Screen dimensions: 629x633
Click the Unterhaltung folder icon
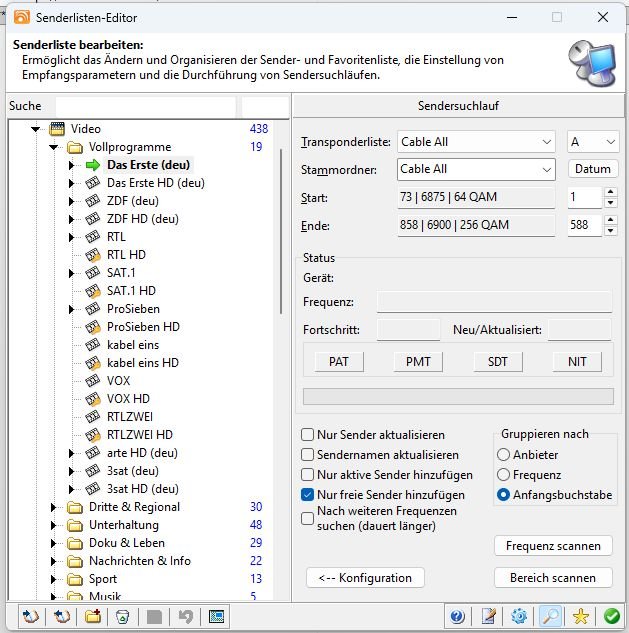75,525
